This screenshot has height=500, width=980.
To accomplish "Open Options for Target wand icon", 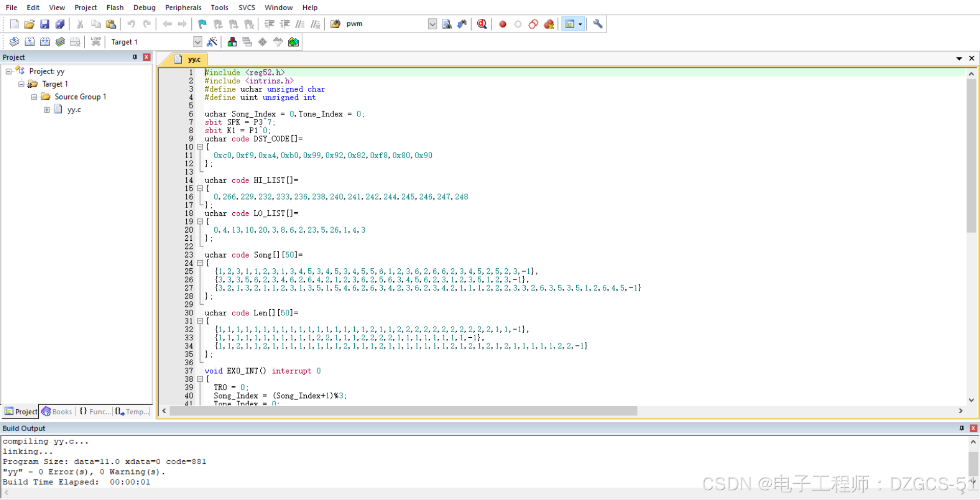I will click(x=212, y=42).
